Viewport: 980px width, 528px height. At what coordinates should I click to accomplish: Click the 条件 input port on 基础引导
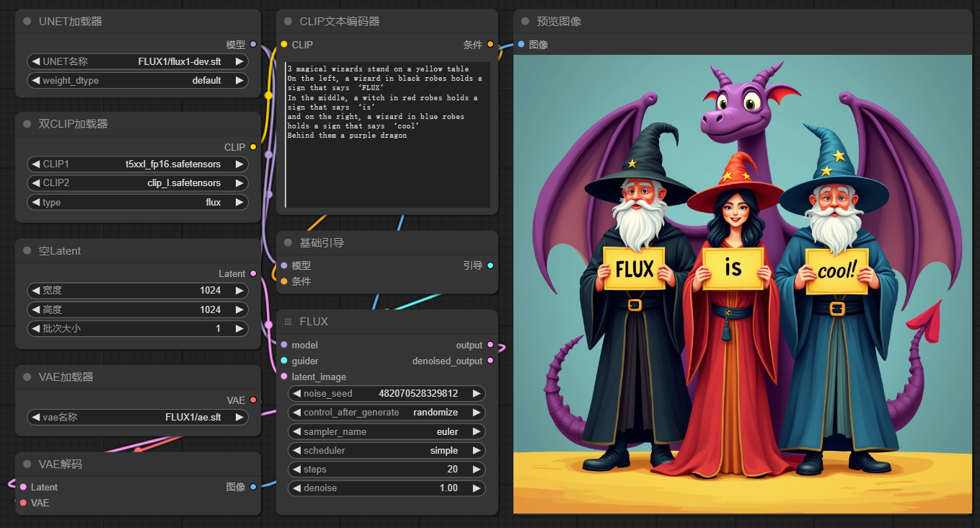coord(284,282)
